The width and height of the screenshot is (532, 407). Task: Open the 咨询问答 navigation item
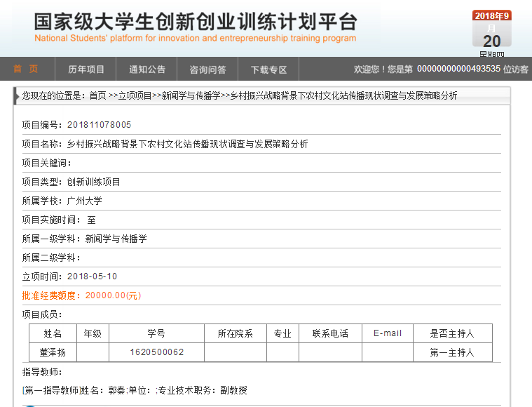(207, 69)
